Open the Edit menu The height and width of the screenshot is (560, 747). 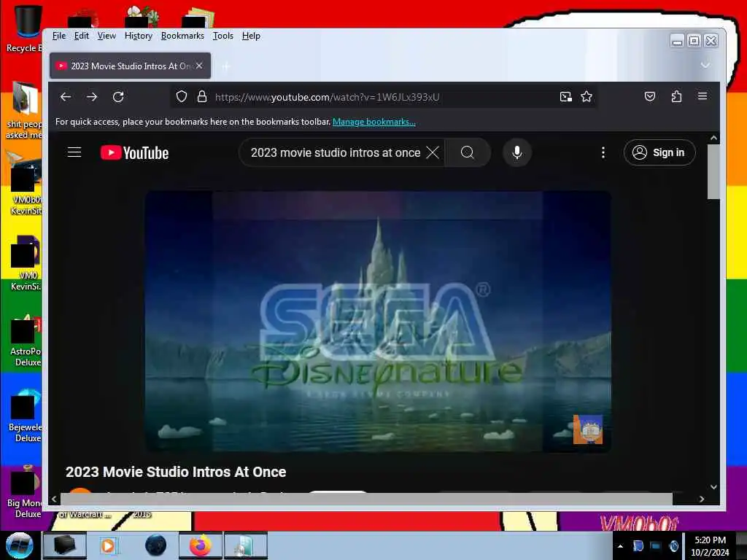pos(82,36)
